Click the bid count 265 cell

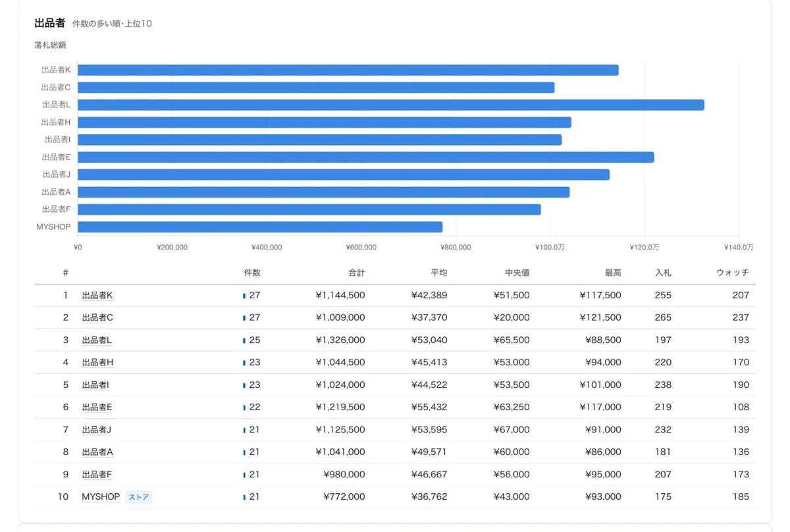[x=663, y=318]
